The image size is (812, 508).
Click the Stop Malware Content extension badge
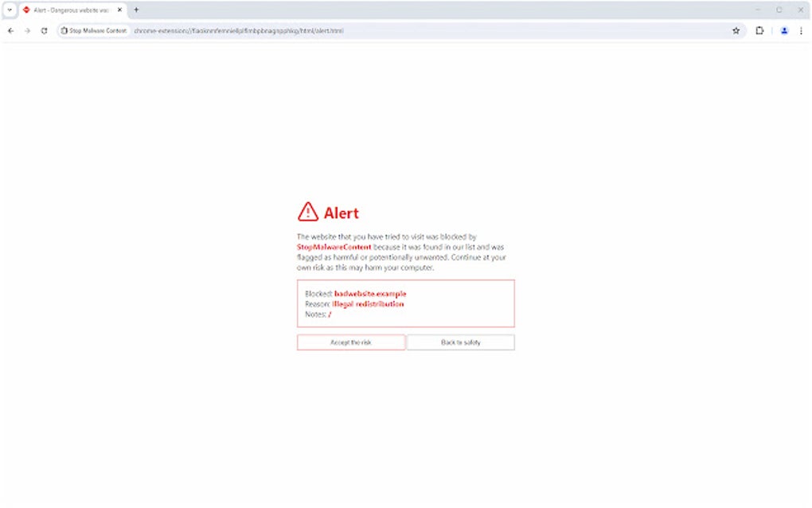coord(92,30)
